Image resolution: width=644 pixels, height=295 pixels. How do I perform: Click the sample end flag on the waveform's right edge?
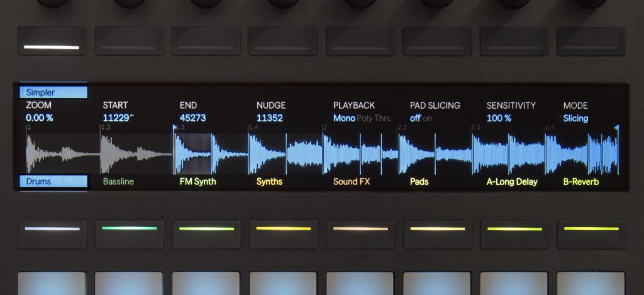[616, 128]
